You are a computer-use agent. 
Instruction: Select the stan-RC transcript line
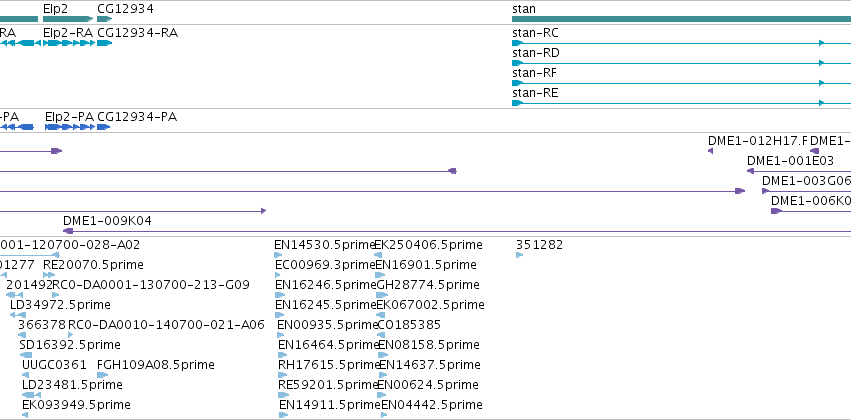[x=681, y=43]
